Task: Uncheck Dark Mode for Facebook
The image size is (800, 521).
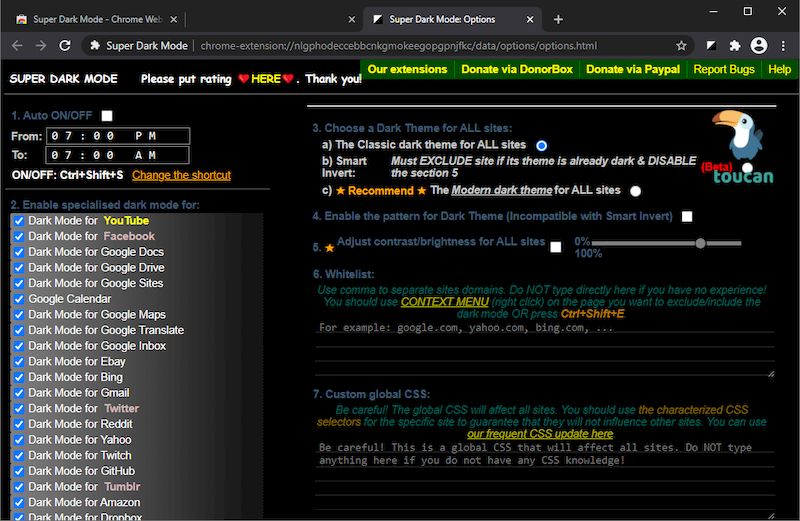Action: 19,237
